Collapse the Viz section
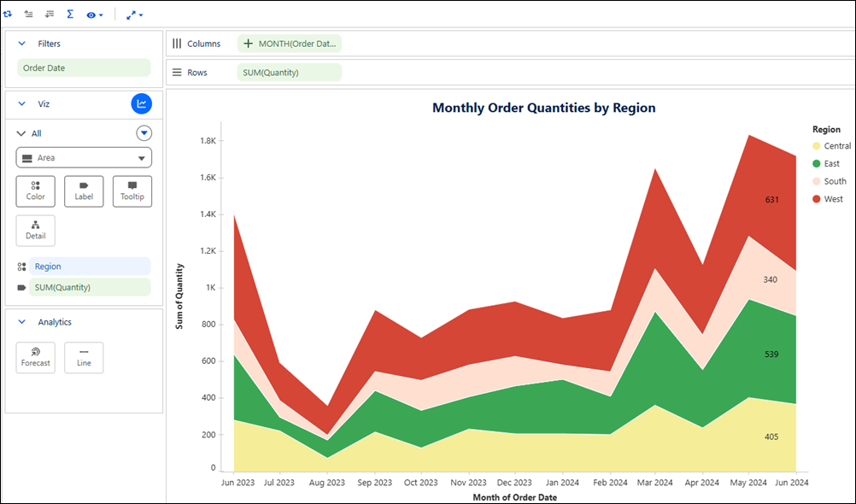 pyautogui.click(x=22, y=103)
